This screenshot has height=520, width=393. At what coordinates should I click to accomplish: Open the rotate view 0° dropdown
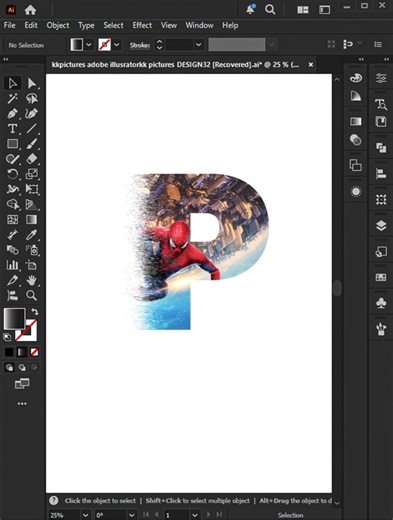(x=132, y=515)
